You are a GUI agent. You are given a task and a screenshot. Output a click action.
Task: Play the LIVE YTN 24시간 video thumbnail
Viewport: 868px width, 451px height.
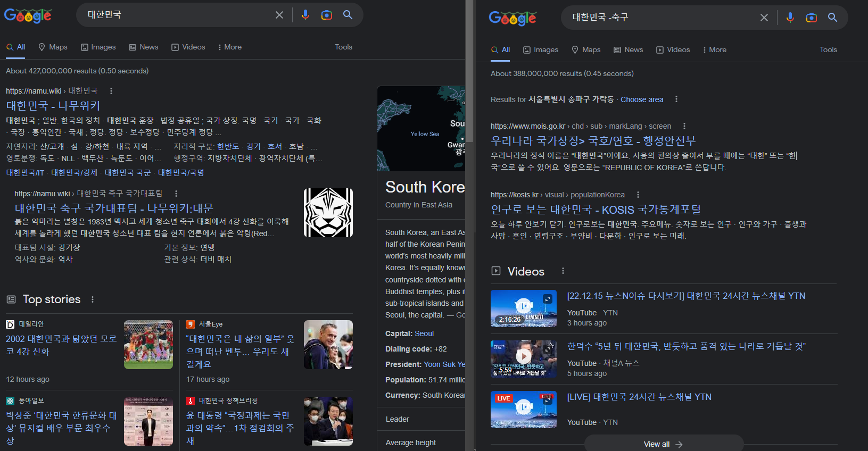pos(524,410)
